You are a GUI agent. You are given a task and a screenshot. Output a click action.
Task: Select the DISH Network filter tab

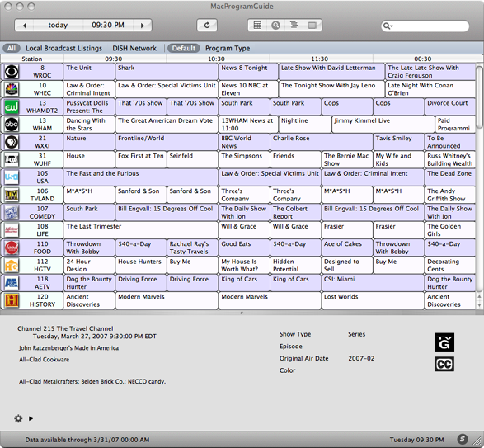(134, 48)
